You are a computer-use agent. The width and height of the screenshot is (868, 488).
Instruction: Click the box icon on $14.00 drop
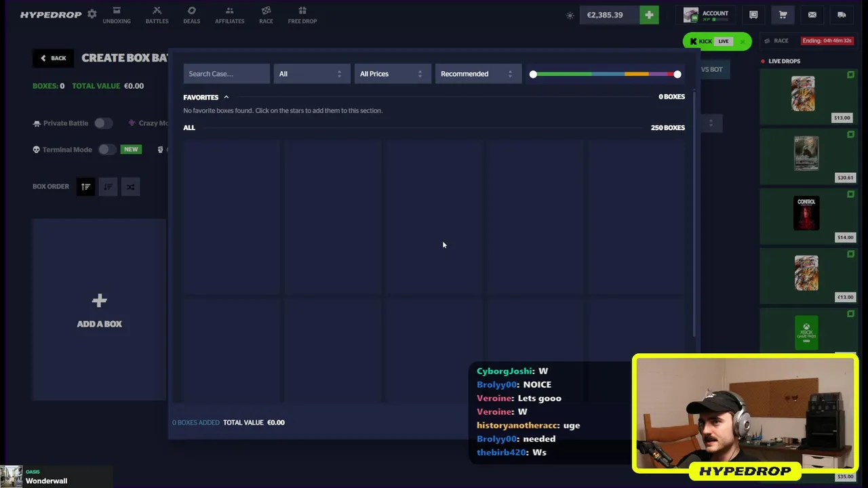pos(850,194)
